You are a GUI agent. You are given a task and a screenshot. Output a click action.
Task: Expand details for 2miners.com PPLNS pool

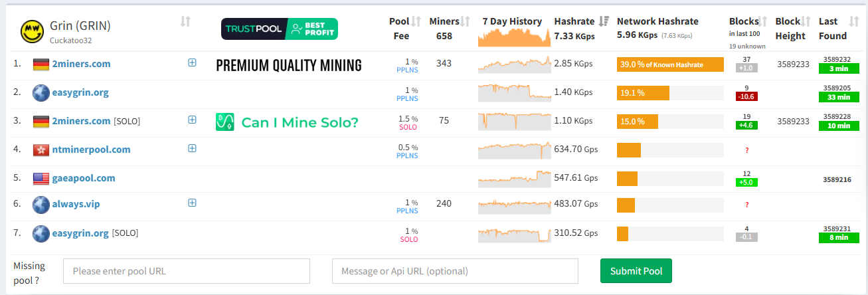click(192, 62)
